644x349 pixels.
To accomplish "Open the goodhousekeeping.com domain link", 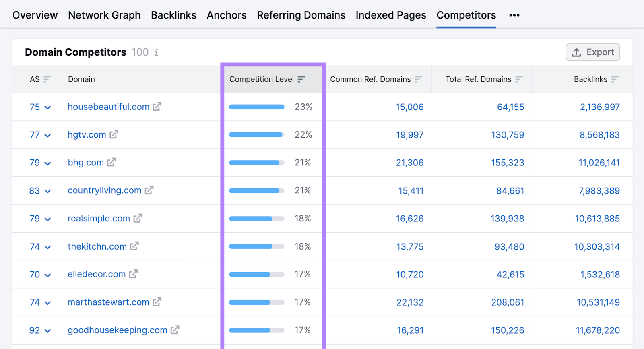I will (x=118, y=330).
